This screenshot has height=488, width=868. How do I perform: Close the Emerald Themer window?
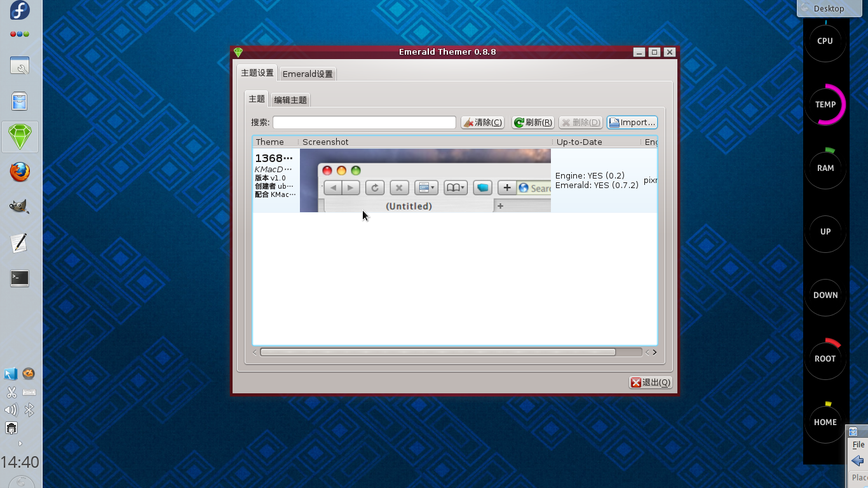[670, 52]
